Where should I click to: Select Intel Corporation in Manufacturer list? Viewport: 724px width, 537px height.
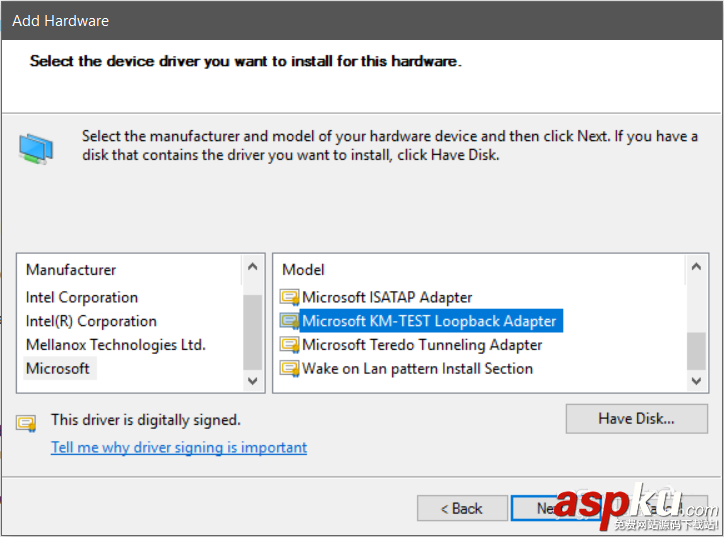click(82, 297)
